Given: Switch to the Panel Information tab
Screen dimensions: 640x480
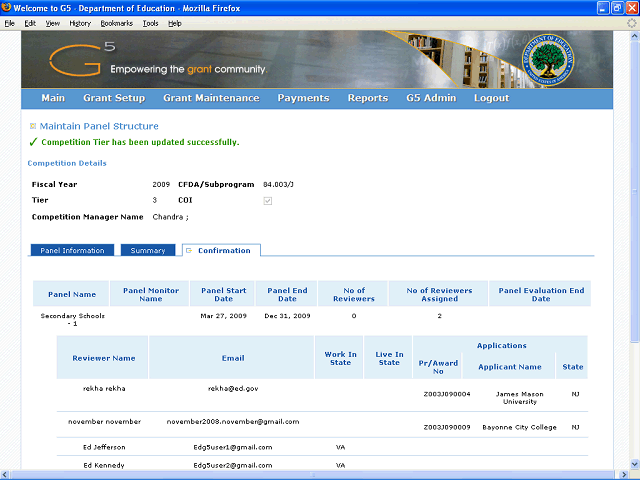Looking at the screenshot, I should coord(71,250).
